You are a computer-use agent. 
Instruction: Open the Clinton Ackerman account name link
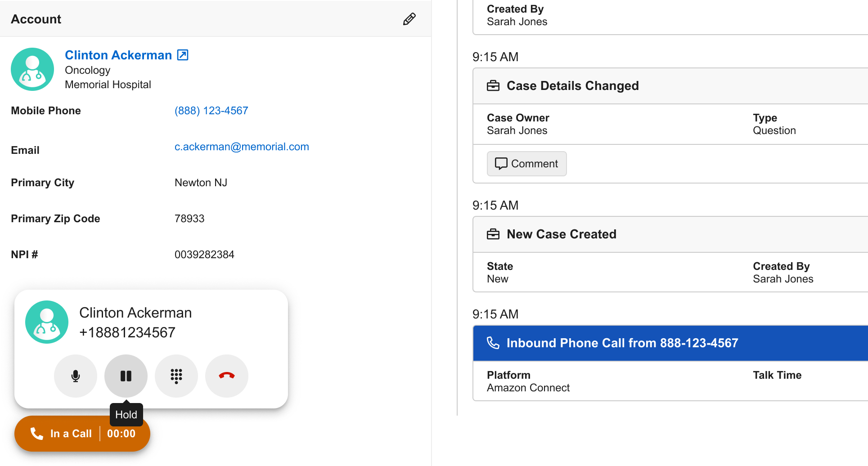tap(118, 55)
